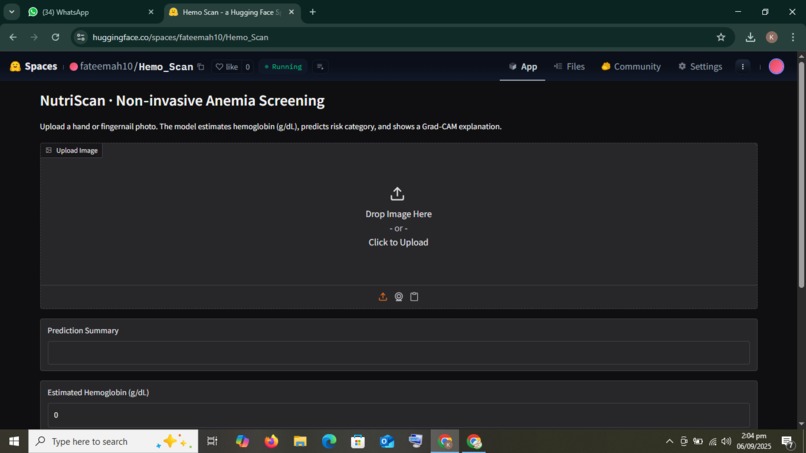The height and width of the screenshot is (453, 806).
Task: Click the Upload Image label
Action: tap(71, 150)
